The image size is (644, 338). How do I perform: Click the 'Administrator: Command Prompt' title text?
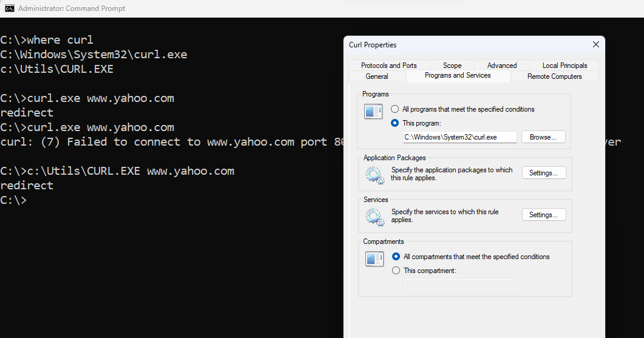click(x=72, y=8)
